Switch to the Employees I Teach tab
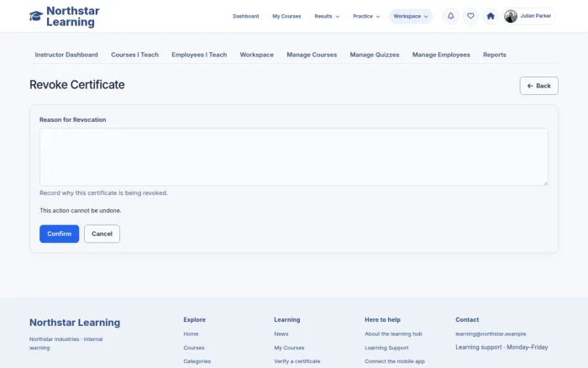This screenshot has height=368, width=588. [199, 55]
